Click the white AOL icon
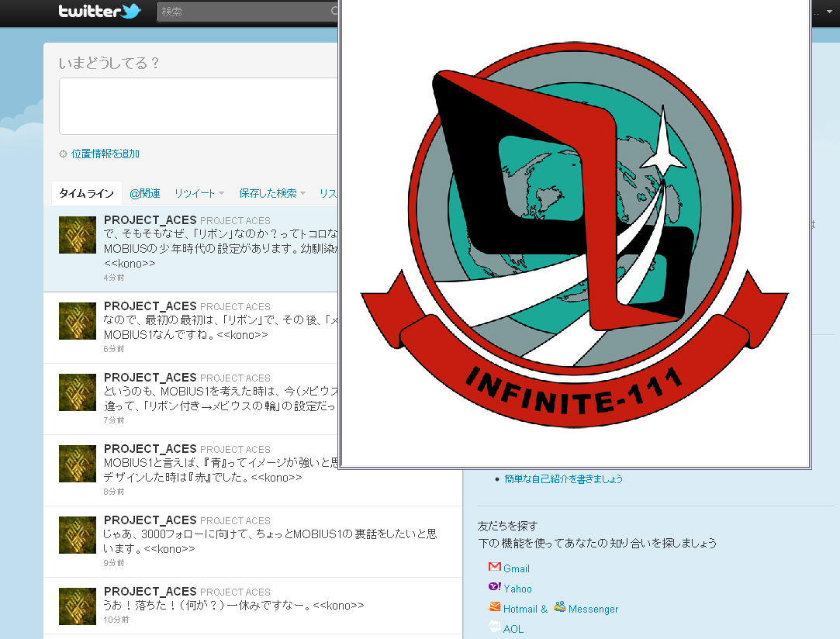The image size is (840, 639). [x=495, y=626]
